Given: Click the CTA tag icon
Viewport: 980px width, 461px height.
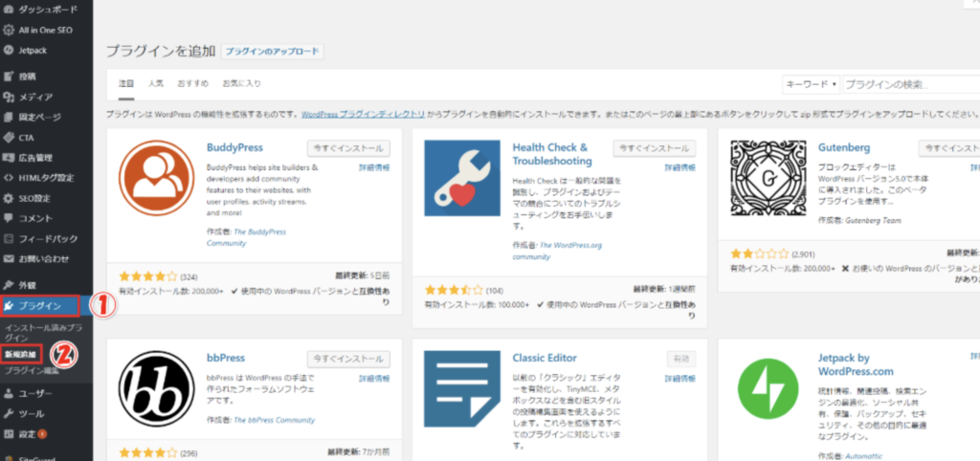Looking at the screenshot, I should tap(9, 138).
